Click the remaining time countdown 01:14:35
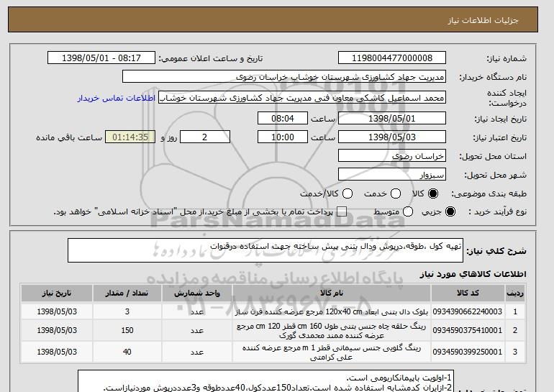The image size is (554, 392). [130, 137]
